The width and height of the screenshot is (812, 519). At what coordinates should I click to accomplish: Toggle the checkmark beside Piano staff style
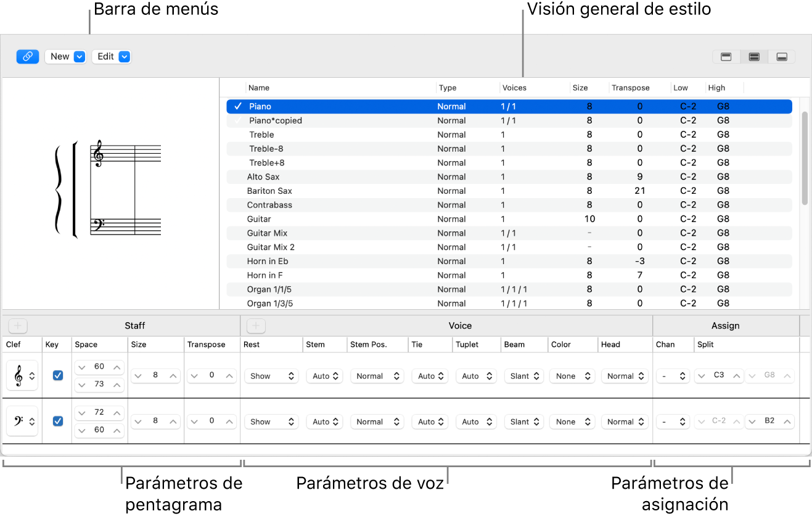[238, 106]
